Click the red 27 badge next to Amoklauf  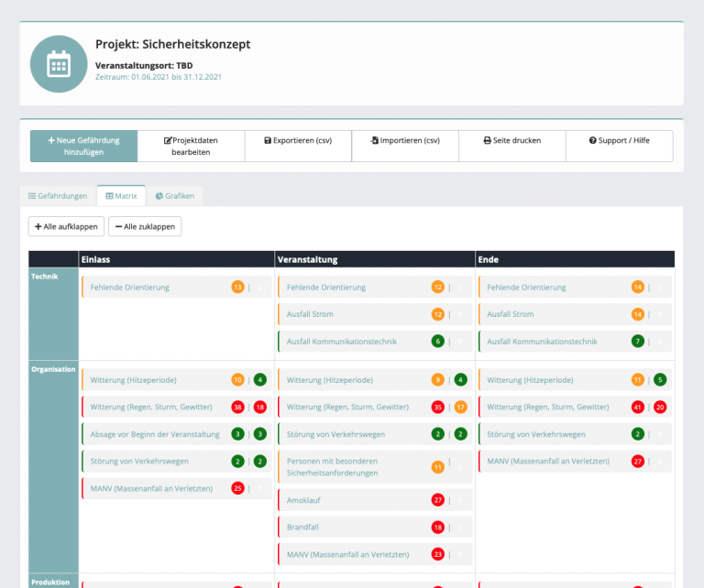click(x=438, y=501)
